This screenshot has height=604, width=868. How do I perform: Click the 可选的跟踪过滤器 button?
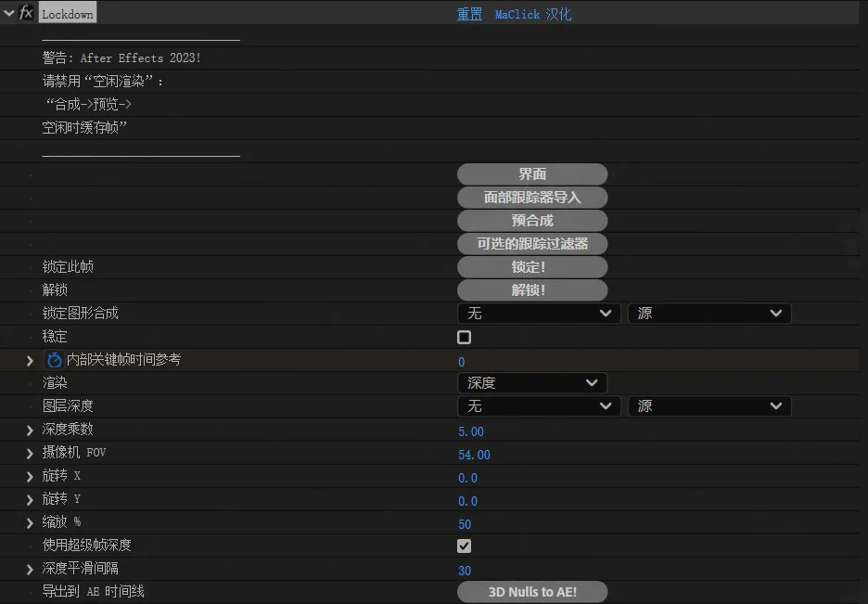pos(532,244)
